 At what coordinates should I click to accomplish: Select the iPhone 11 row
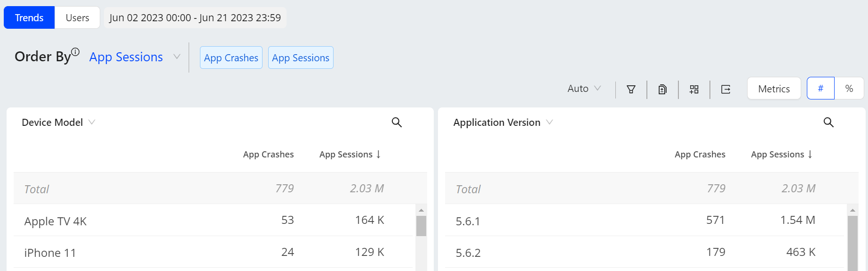[x=214, y=252]
